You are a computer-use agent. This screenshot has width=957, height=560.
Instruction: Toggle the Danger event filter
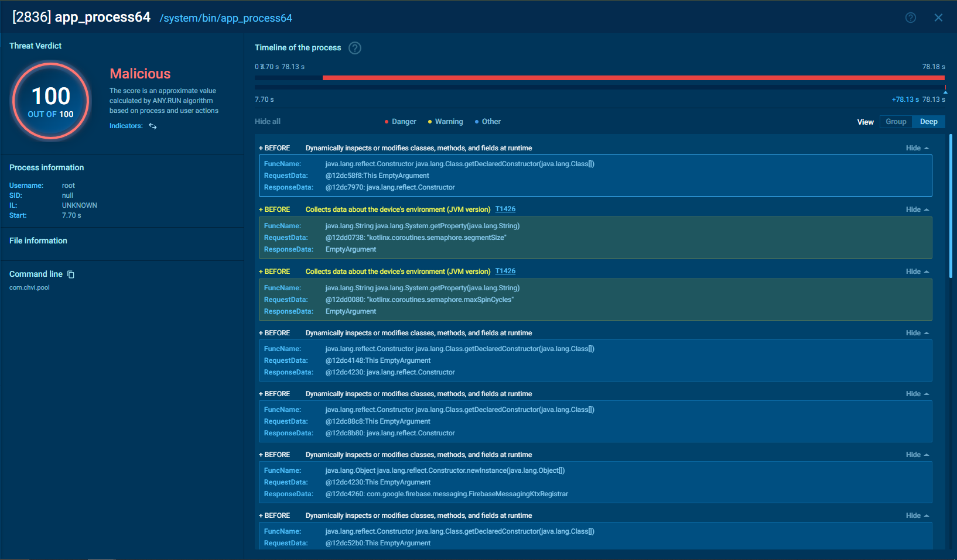tap(401, 122)
